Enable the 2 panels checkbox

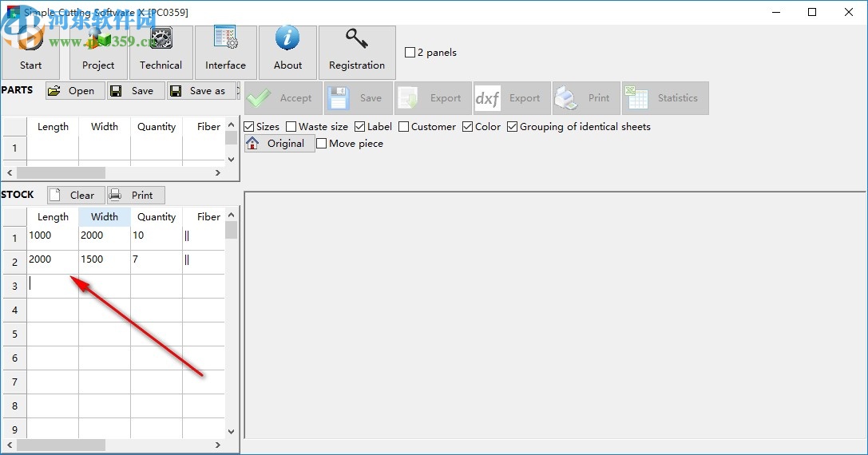click(x=410, y=53)
